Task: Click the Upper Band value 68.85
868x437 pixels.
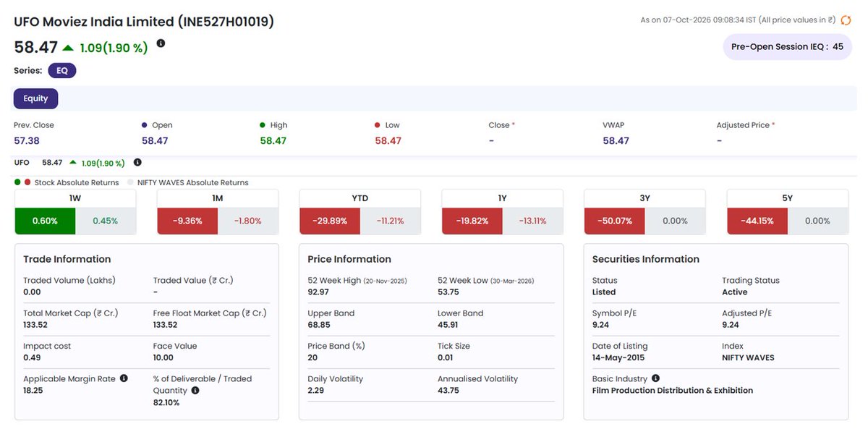Action: tap(320, 325)
